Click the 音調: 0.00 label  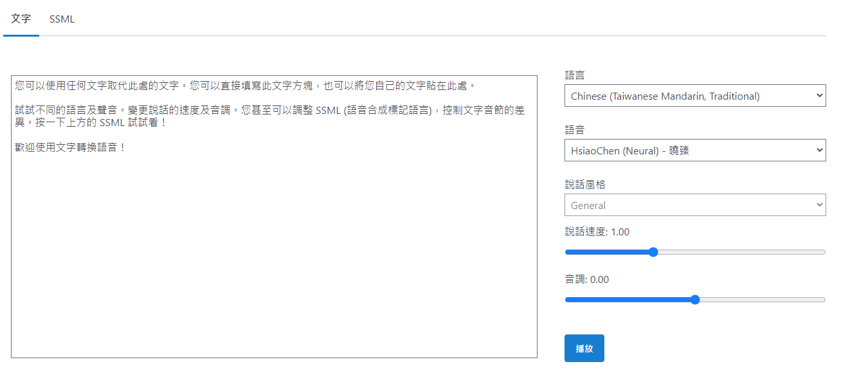pyautogui.click(x=586, y=279)
